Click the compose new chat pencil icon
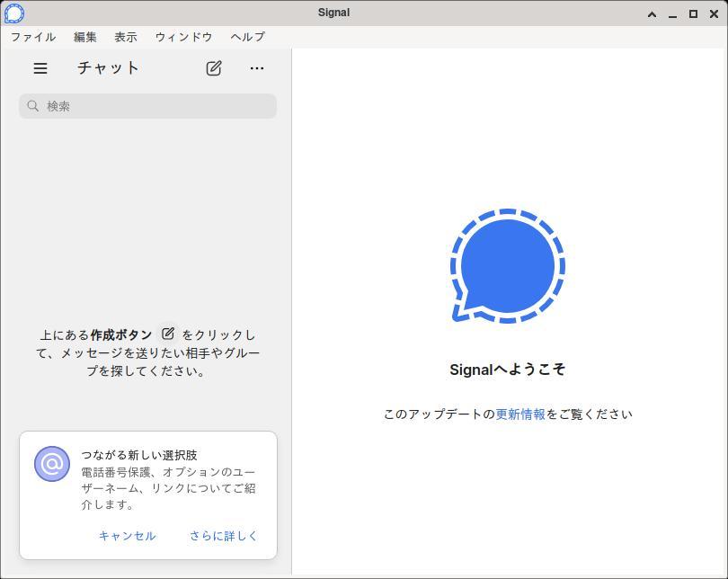Screen dimensions: 728x579 point(214,68)
